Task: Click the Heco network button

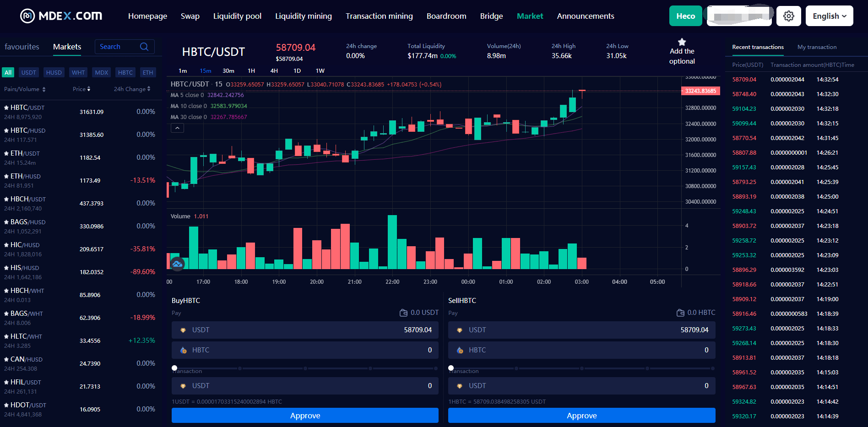Action: (x=686, y=16)
